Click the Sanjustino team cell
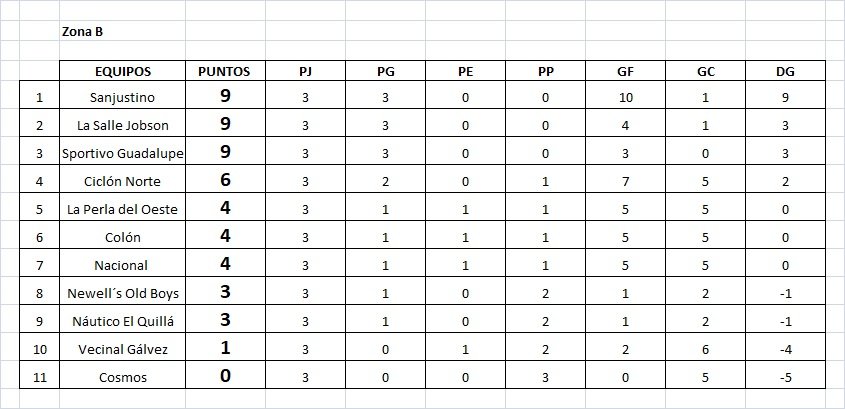 point(122,98)
